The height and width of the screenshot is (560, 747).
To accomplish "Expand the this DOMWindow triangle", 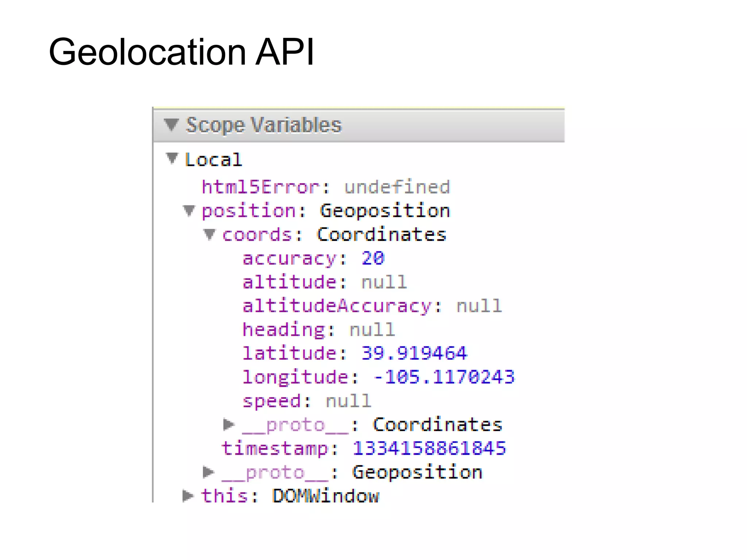I will [x=188, y=496].
